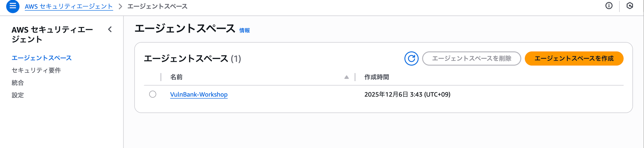The width and height of the screenshot is (644, 148).
Task: Click the sort arrow in 名前 column
Action: click(x=346, y=77)
